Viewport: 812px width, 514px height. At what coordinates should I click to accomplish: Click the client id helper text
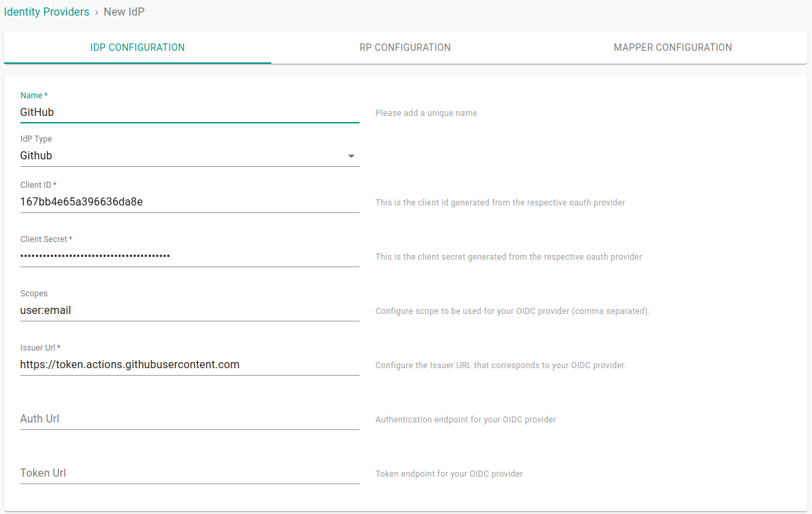[x=500, y=202]
